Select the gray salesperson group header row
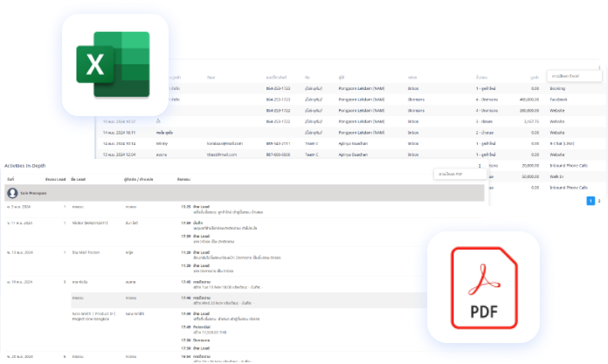This screenshot has height=364, width=608. 244,193
